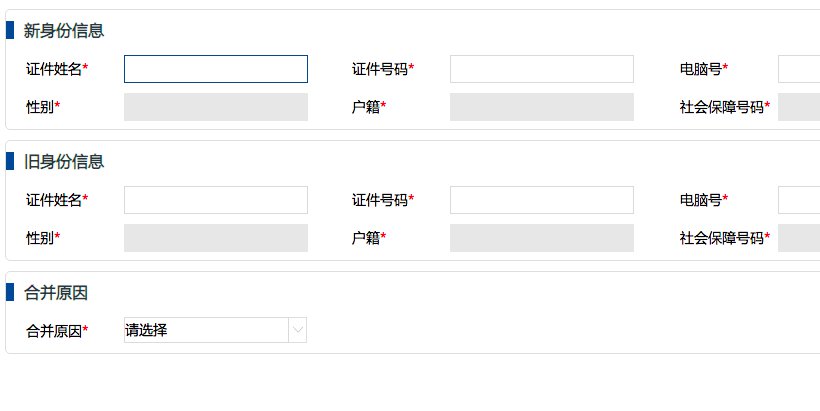Focus the 证件号码 field in 新身份信息

541,69
